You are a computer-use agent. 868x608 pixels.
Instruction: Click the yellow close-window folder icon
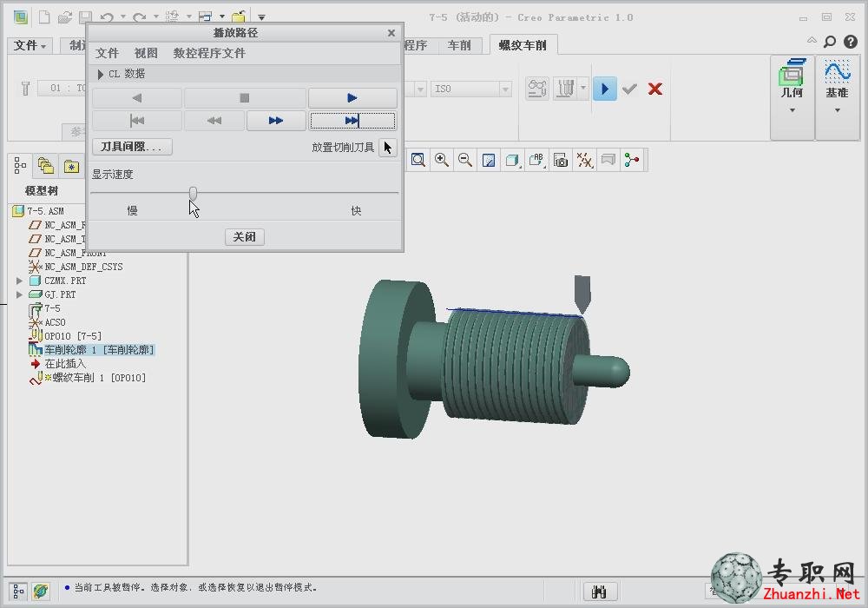pos(239,17)
